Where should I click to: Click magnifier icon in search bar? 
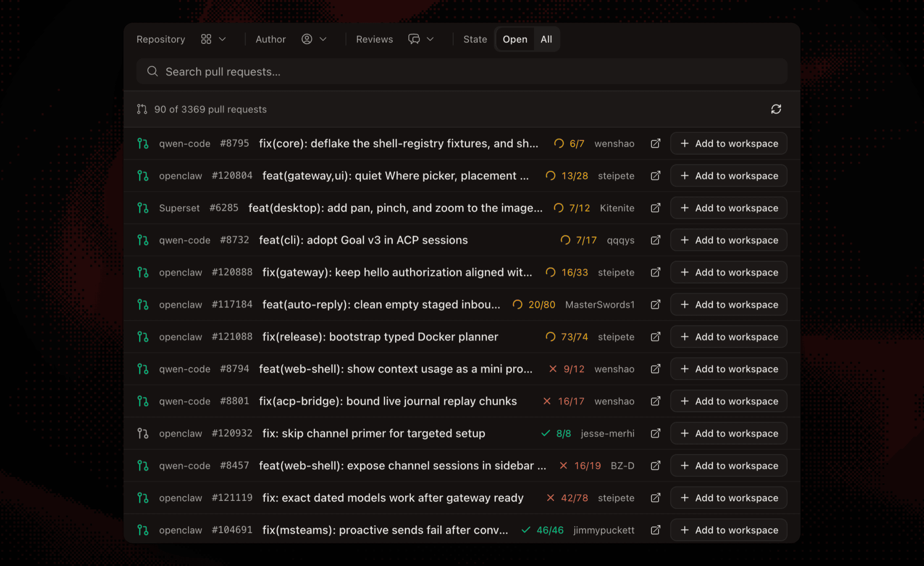(152, 71)
